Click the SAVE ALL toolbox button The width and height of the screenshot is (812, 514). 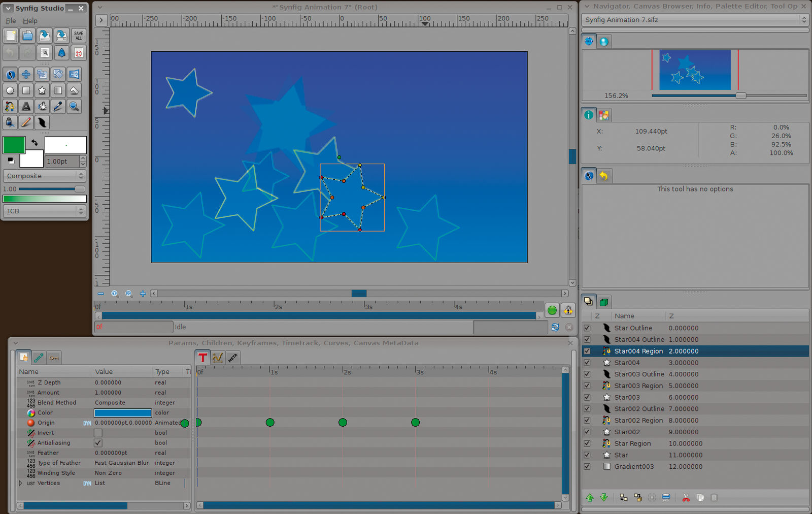pos(79,36)
